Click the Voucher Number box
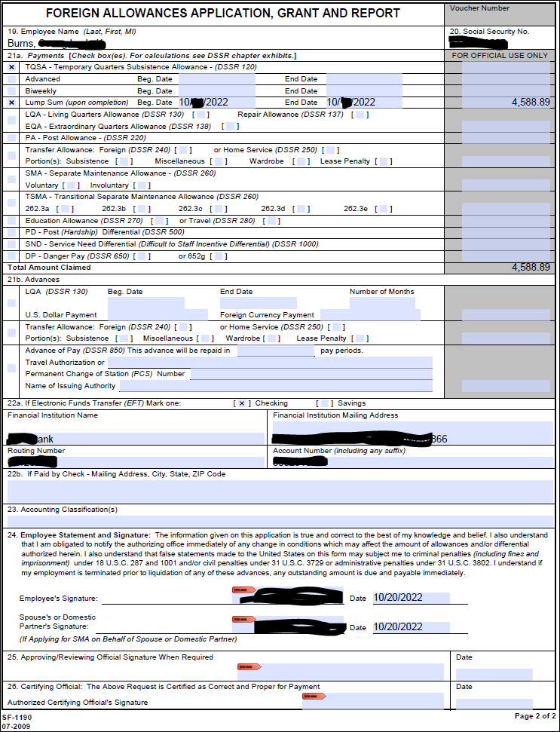560x732 pixels. pos(499,14)
